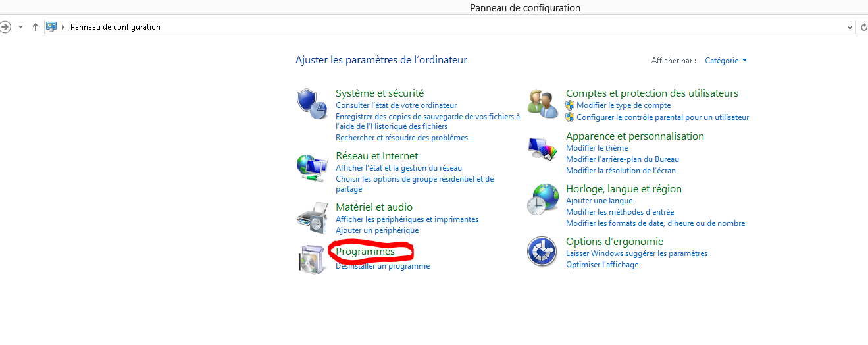Click the Programmes disc box icon
868x345 pixels.
(311, 259)
